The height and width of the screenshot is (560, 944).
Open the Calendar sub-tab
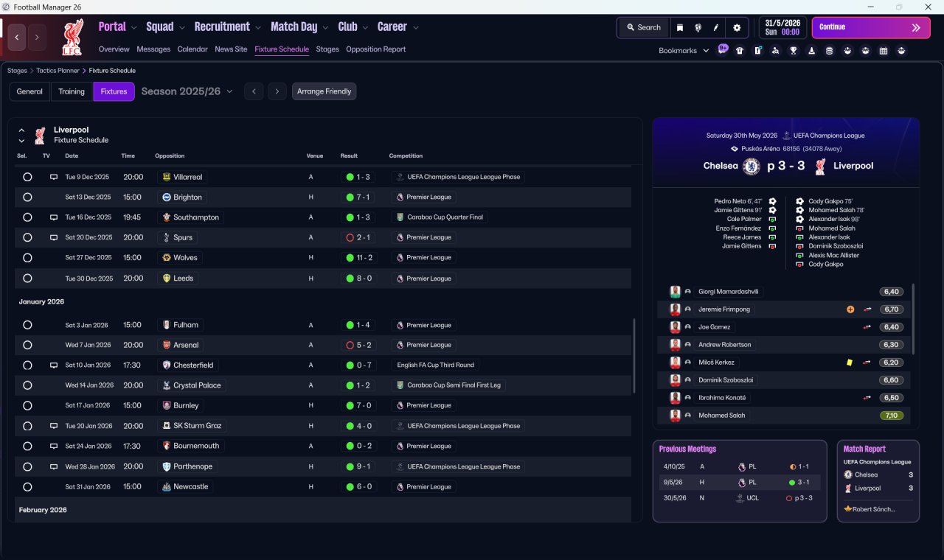(x=192, y=49)
